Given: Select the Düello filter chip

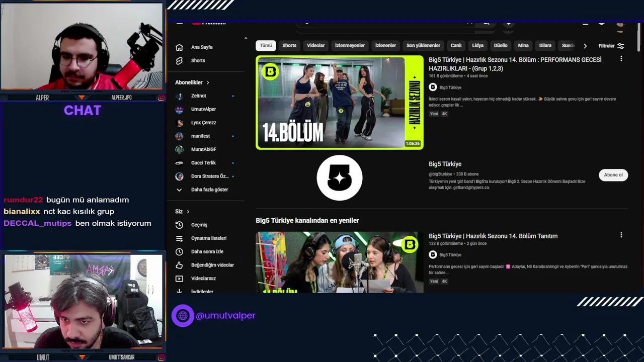Looking at the screenshot, I should click(501, 45).
